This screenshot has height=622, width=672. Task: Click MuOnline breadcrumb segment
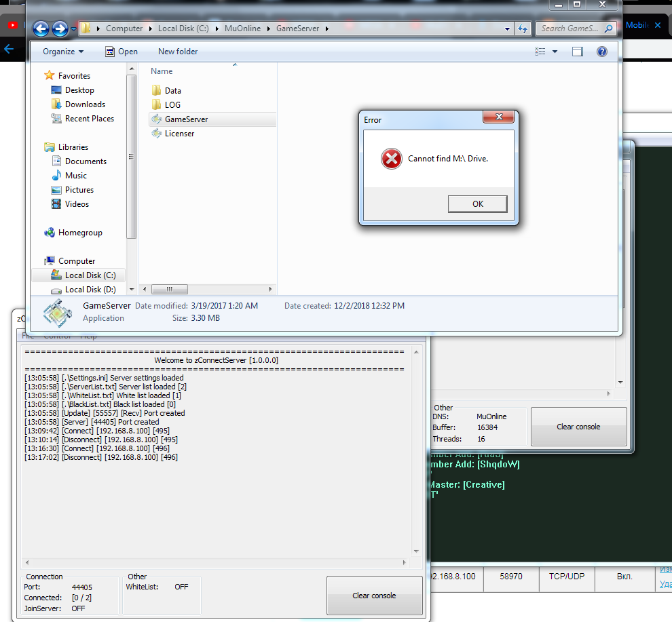click(x=242, y=28)
